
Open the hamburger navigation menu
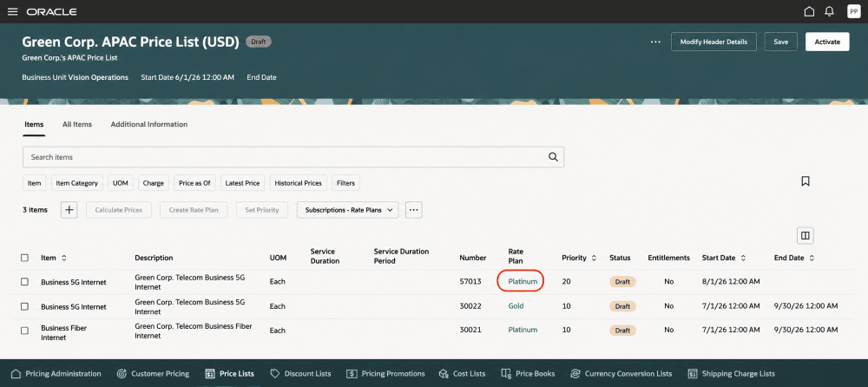13,11
